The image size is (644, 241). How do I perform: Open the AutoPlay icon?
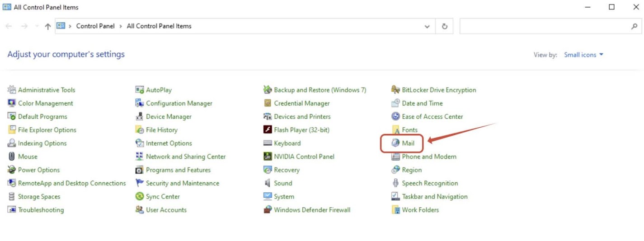(140, 90)
